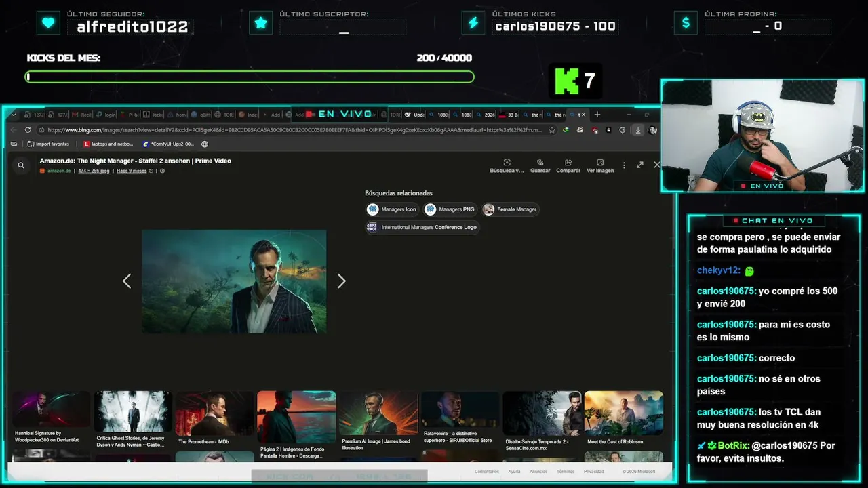The height and width of the screenshot is (488, 868).
Task: Open the Búsqueda visual tool
Action: (x=507, y=166)
